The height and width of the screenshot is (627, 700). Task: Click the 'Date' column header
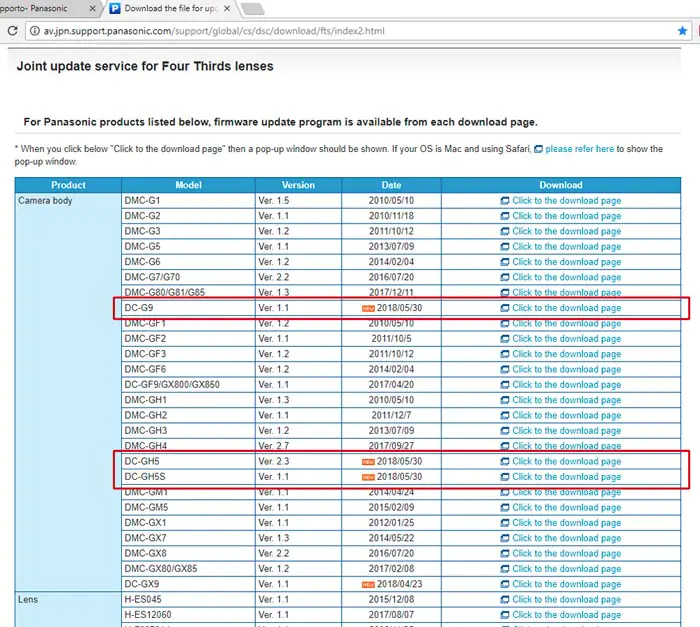391,185
